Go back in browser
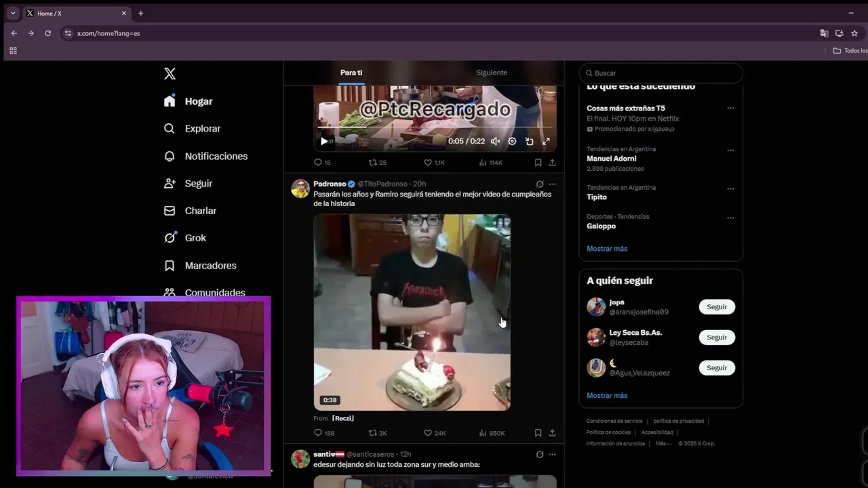 point(14,33)
